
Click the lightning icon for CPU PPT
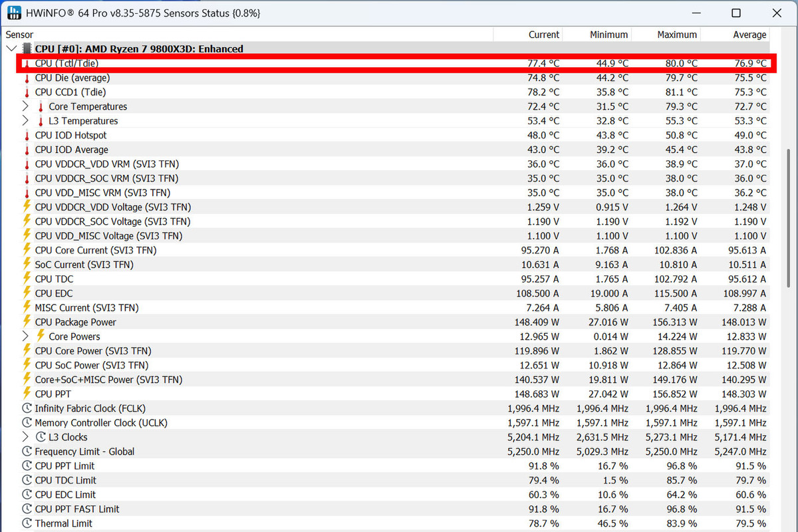[27, 394]
